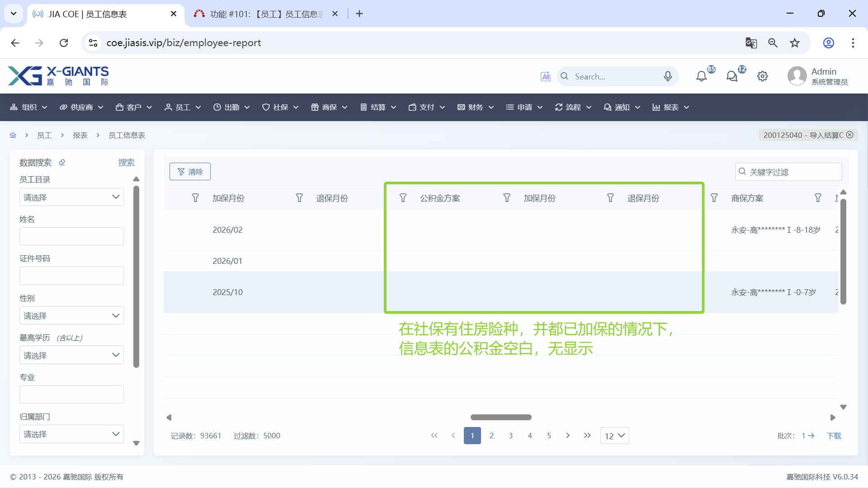The image size is (868, 488).
Task: Click the horizontal table scrollbar thumb
Action: tap(501, 417)
